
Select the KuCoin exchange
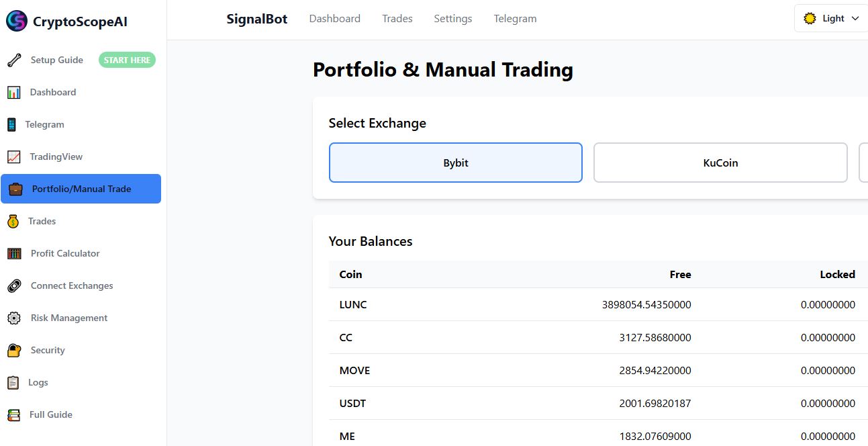tap(720, 163)
